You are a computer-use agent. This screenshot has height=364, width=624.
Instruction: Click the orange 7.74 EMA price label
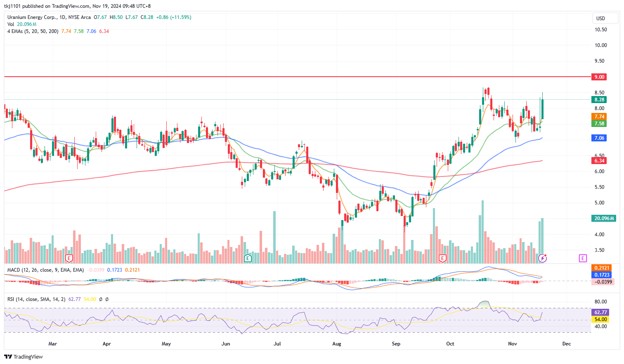[599, 117]
